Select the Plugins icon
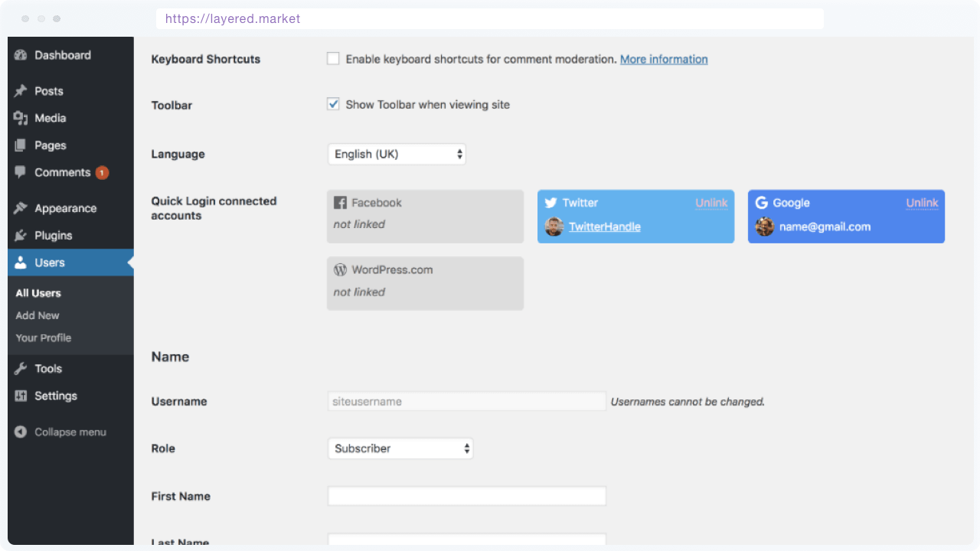 (x=20, y=235)
